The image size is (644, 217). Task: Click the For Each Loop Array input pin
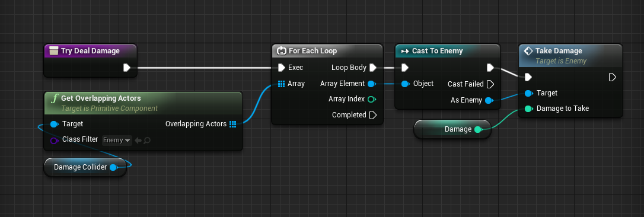[281, 84]
